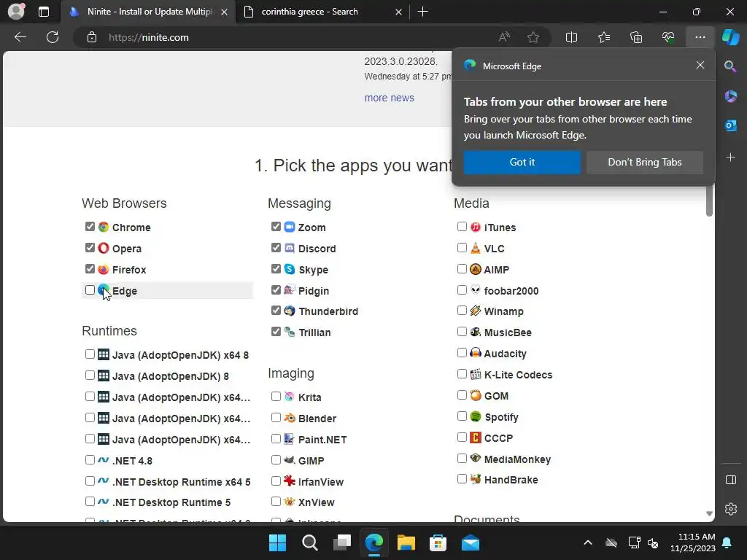
Task: Click the HandBrake app label
Action: (x=511, y=480)
